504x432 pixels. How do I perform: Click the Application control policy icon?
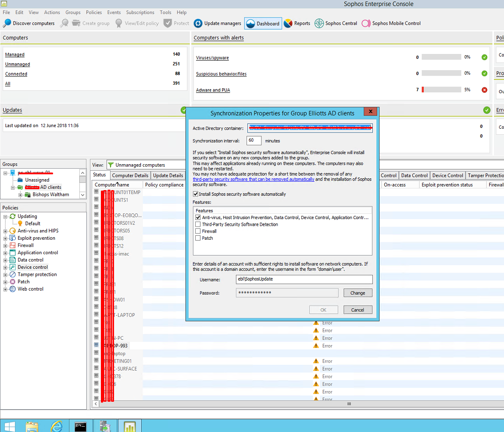click(13, 252)
